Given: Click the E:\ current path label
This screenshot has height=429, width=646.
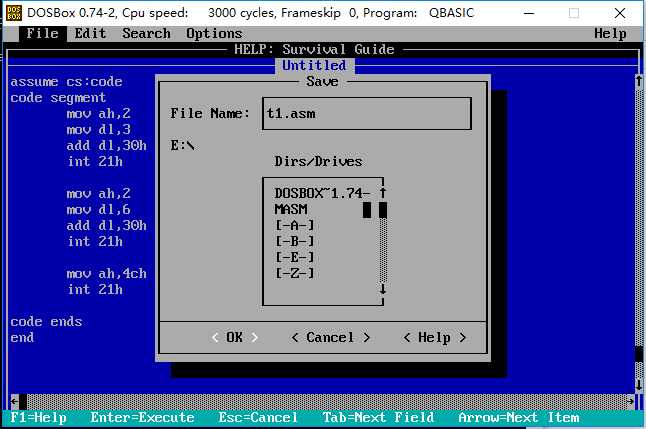Looking at the screenshot, I should click(182, 145).
